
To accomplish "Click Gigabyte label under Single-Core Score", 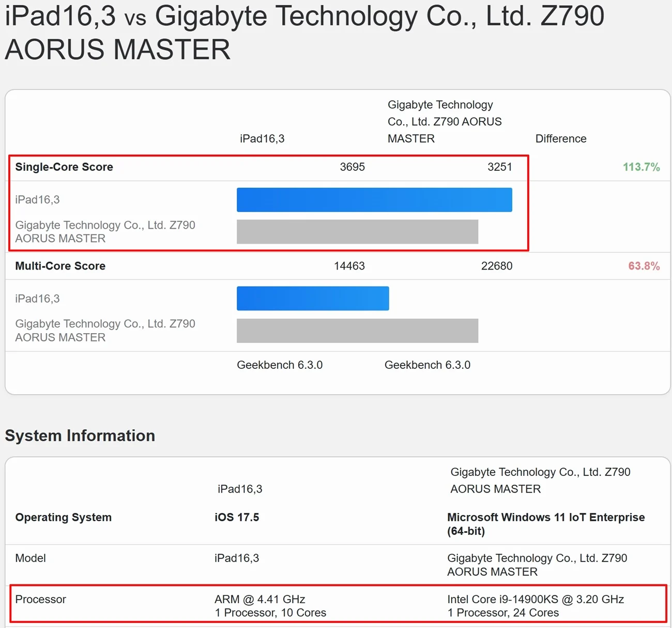I will pos(105,232).
